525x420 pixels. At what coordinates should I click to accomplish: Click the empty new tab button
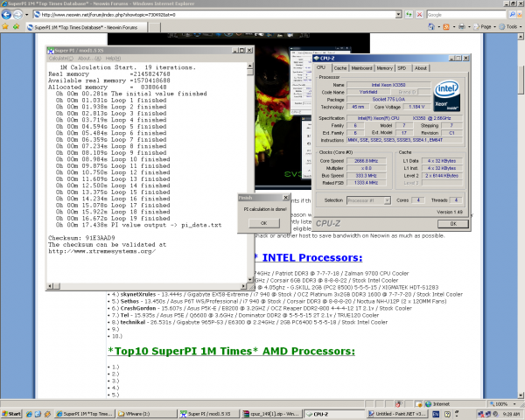[x=154, y=27]
